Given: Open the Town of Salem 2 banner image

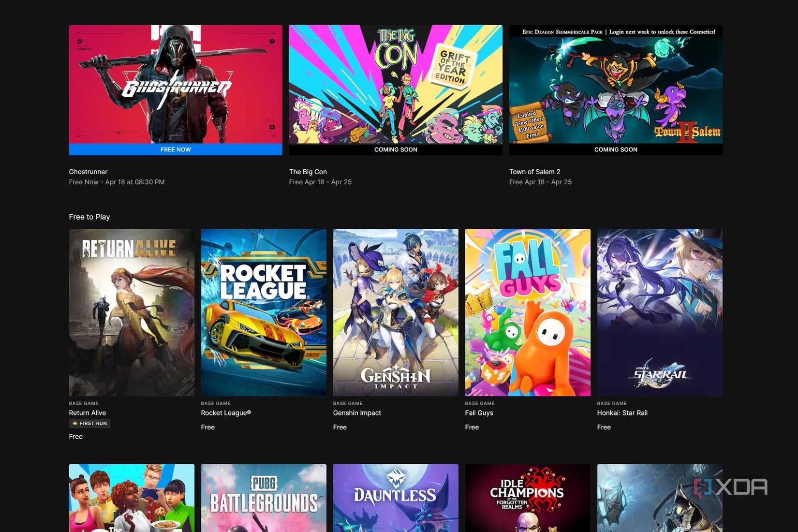Looking at the screenshot, I should click(616, 84).
